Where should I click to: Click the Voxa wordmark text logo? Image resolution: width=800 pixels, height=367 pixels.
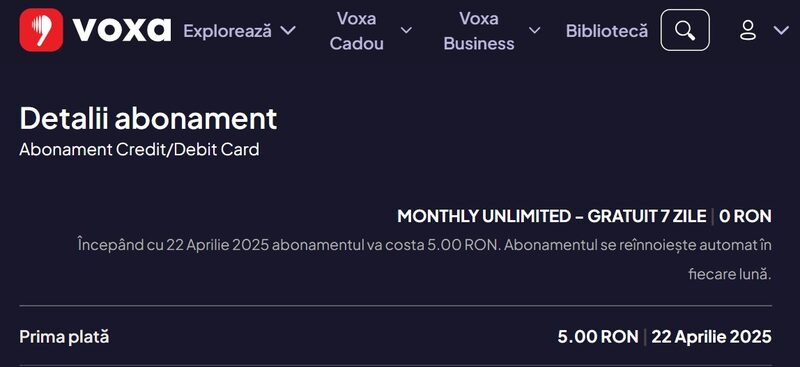(x=122, y=30)
